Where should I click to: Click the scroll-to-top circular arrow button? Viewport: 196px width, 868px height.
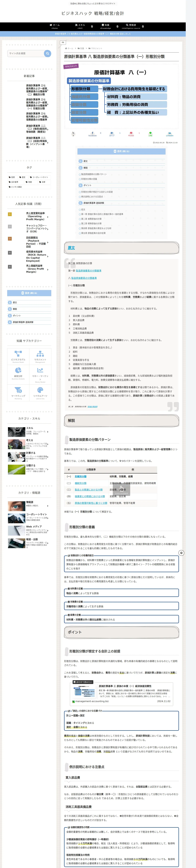pyautogui.click(x=181, y=553)
